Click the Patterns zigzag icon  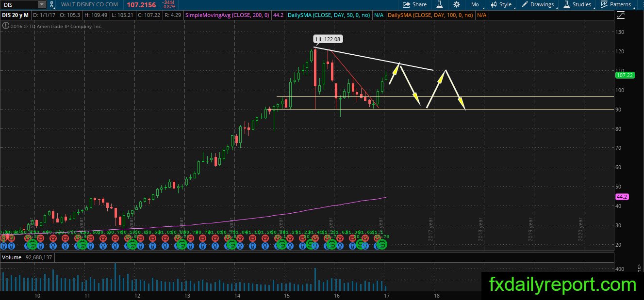click(x=604, y=4)
